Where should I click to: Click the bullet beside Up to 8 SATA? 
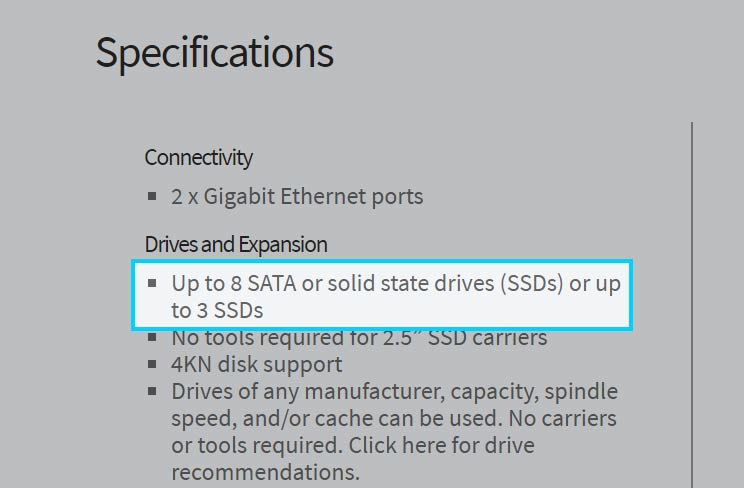click(152, 283)
